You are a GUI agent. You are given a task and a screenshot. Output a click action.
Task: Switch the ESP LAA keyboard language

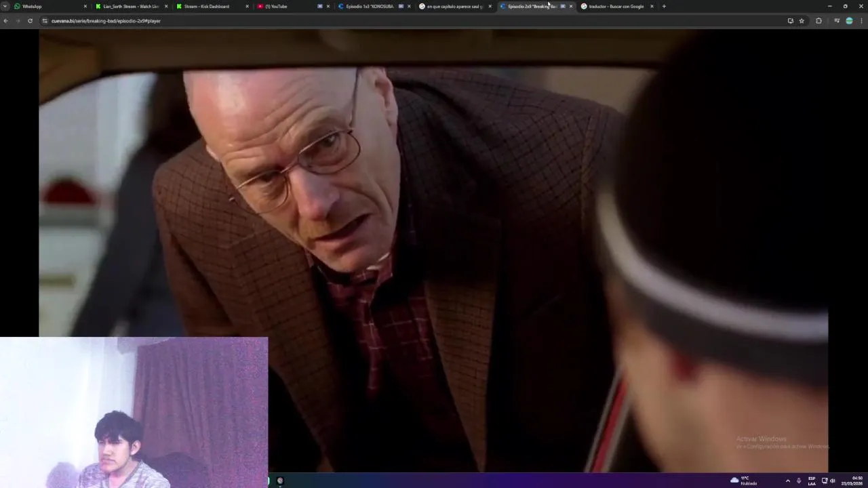tap(812, 481)
